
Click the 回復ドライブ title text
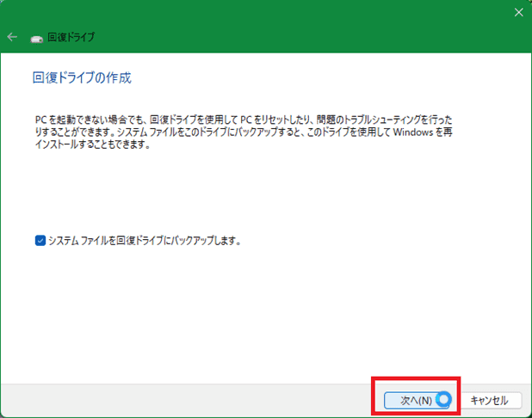[x=71, y=38]
